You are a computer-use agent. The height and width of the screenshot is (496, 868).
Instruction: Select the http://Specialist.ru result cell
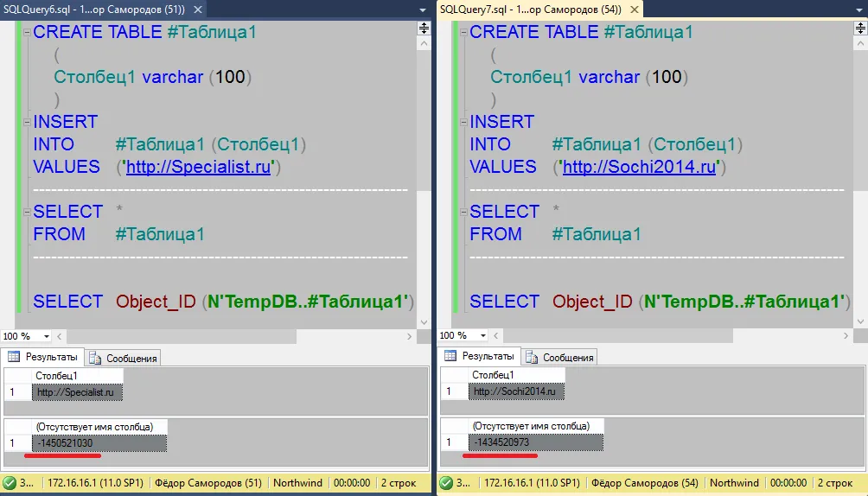78,392
